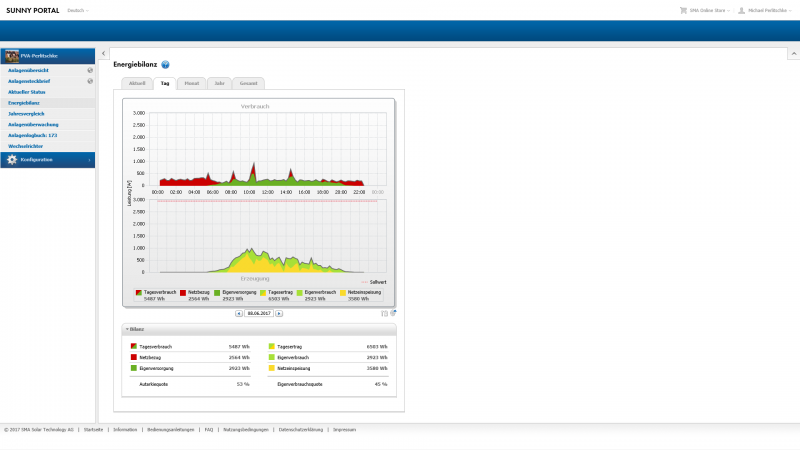Click Startseite footer link
Image resolution: width=800 pixels, height=450 pixels.
pos(93,430)
